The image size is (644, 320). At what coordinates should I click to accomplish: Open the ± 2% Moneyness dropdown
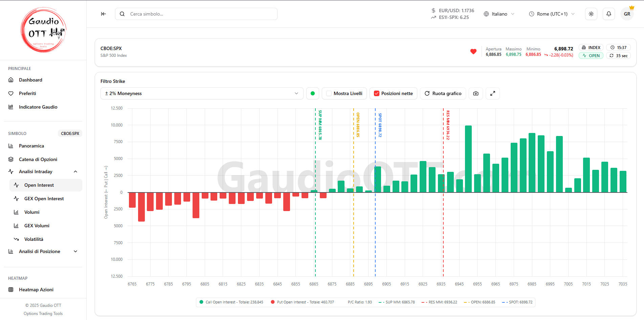(202, 93)
